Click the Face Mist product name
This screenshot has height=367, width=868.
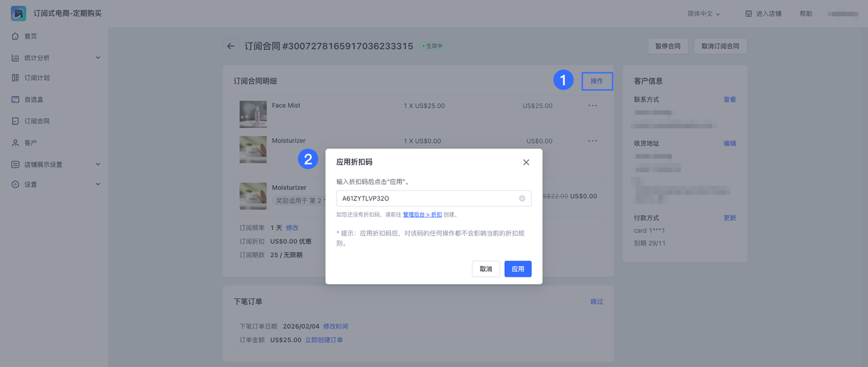pyautogui.click(x=286, y=105)
